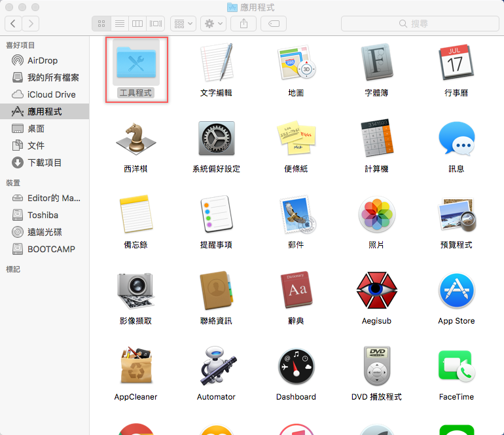Open the 聯絡資訊 Contacts app

click(x=216, y=290)
